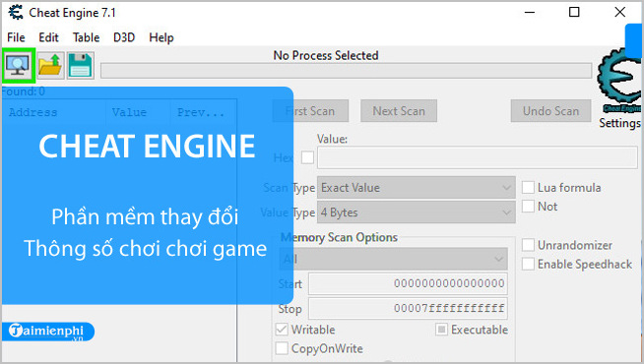This screenshot has height=364, width=644.
Task: Click the First Scan button
Action: pyautogui.click(x=310, y=111)
